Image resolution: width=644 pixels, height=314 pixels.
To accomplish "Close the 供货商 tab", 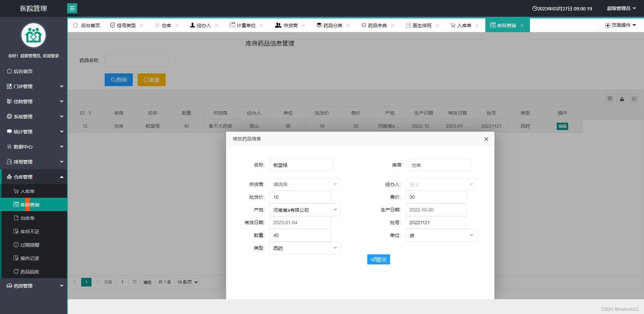I will (x=303, y=25).
